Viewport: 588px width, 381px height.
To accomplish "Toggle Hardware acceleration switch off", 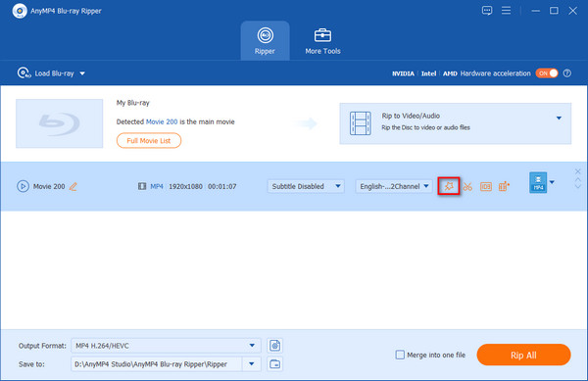I will 547,73.
